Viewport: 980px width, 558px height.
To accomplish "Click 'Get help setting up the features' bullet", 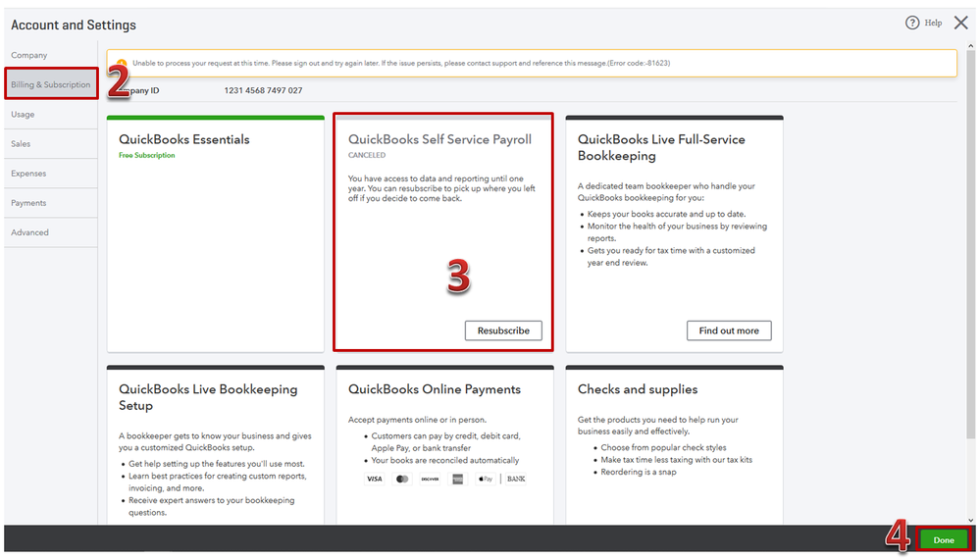I will (x=216, y=464).
